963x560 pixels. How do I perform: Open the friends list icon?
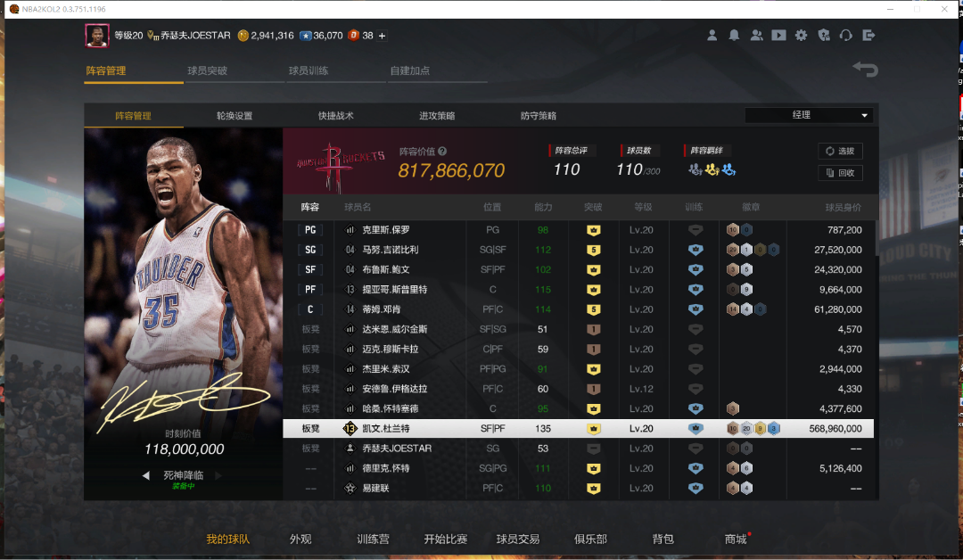pos(757,36)
